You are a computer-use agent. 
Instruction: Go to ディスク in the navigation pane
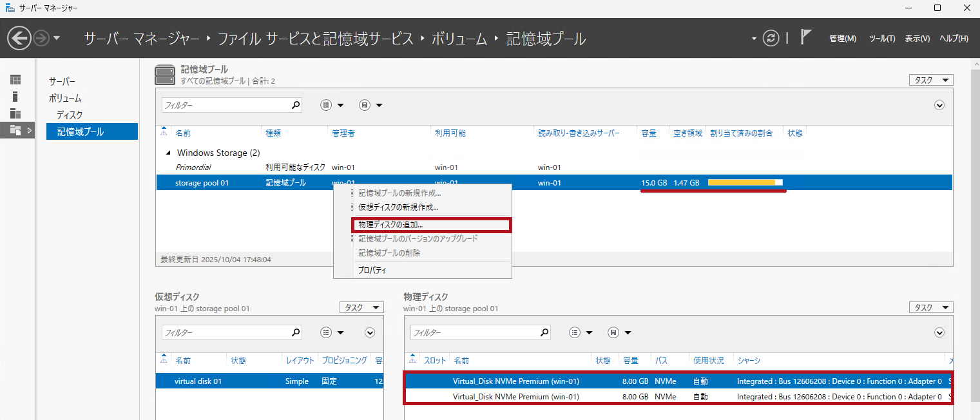click(70, 115)
